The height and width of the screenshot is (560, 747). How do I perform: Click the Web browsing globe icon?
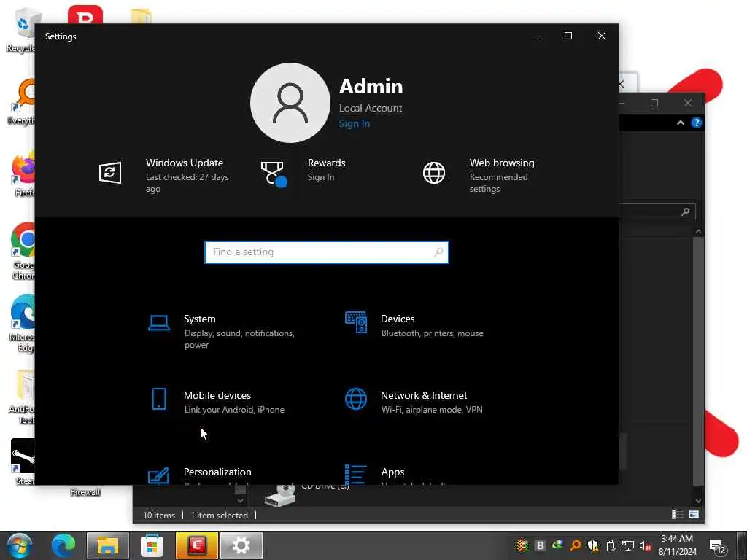(x=434, y=172)
